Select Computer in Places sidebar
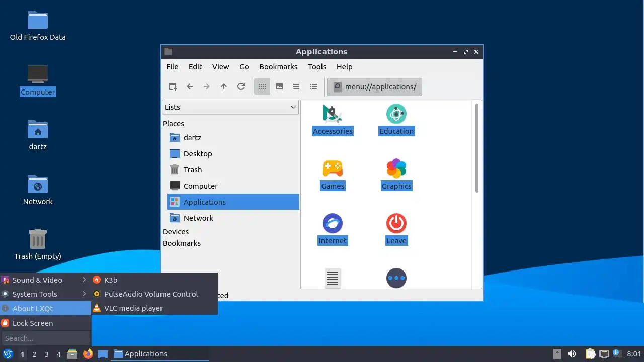The height and width of the screenshot is (362, 644). 233,186
